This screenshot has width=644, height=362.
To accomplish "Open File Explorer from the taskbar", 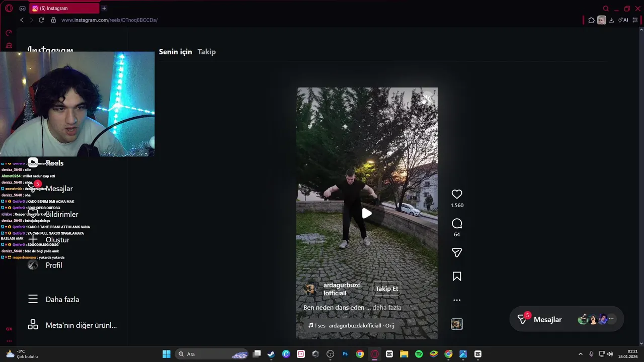I will 404,354.
